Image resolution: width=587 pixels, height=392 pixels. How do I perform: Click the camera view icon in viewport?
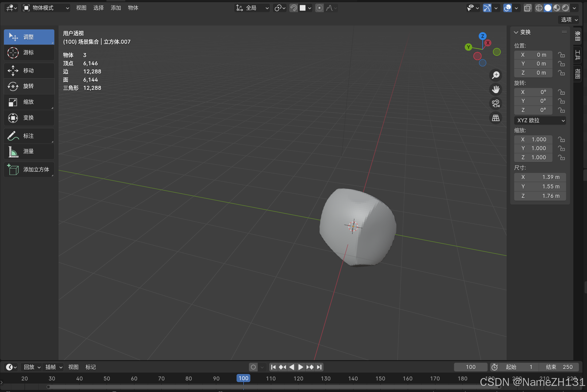coord(496,104)
